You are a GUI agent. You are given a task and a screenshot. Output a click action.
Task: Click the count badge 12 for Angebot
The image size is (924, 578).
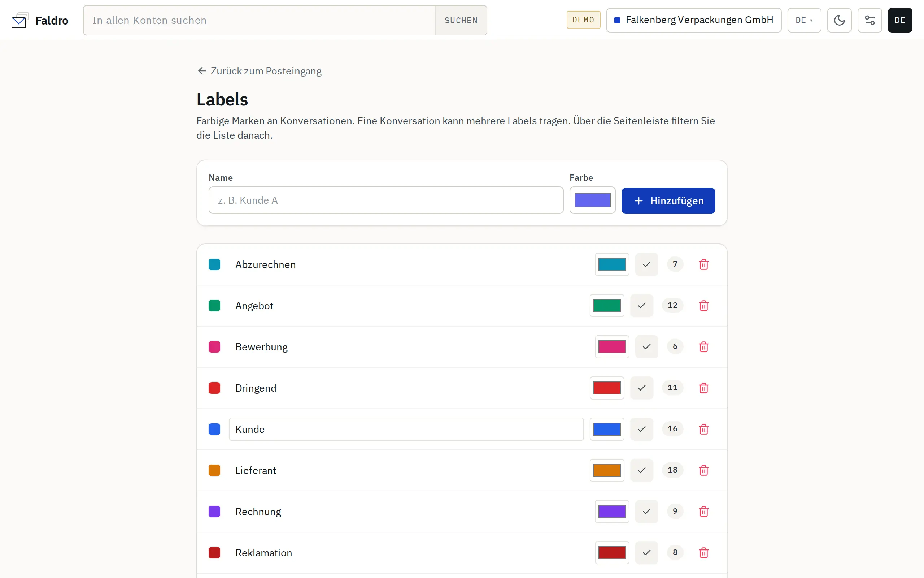pyautogui.click(x=672, y=305)
